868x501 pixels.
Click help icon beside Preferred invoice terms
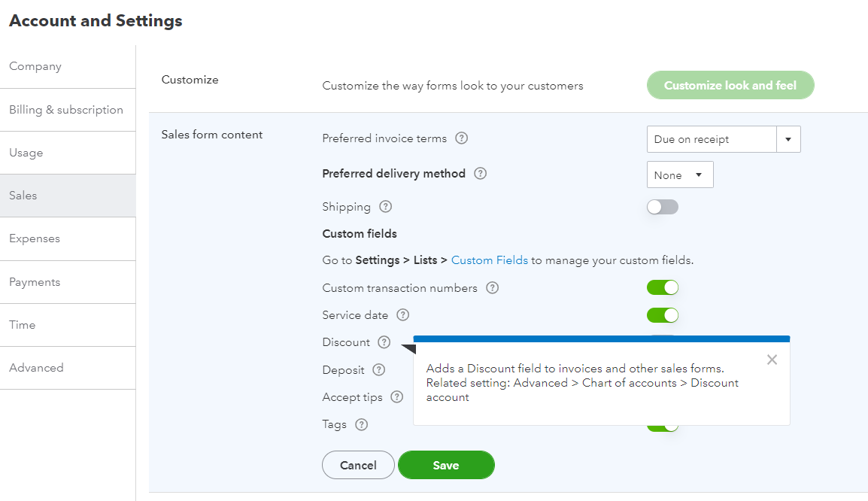[461, 138]
